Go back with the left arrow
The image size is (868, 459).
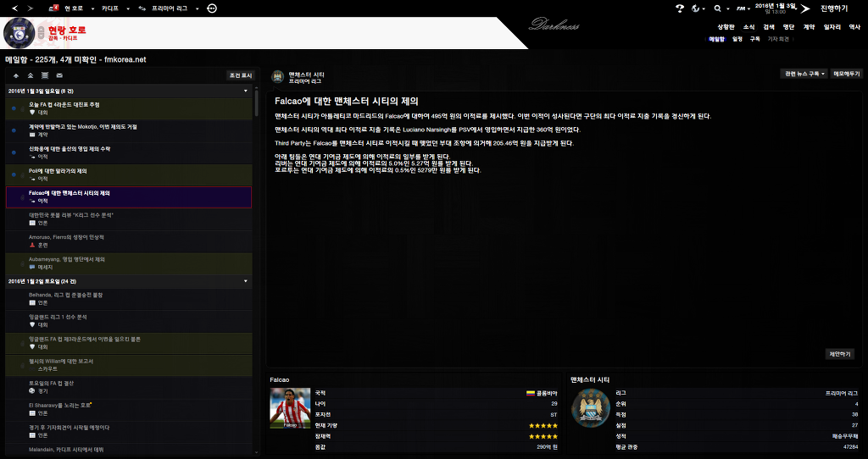tap(15, 8)
